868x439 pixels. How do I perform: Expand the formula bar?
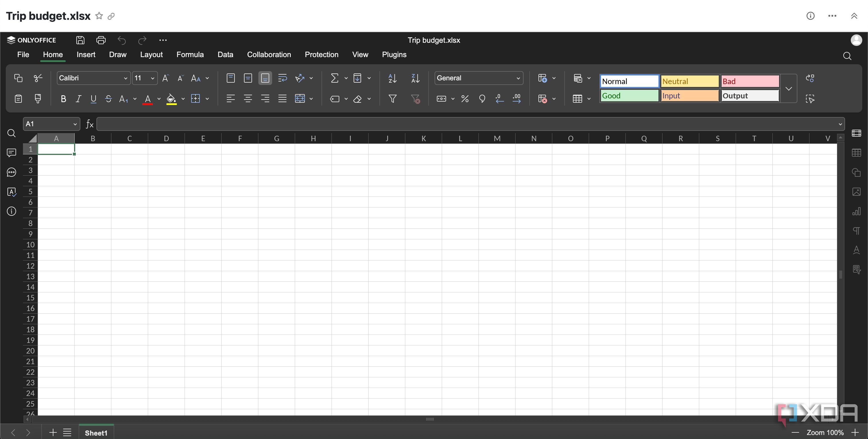[840, 124]
